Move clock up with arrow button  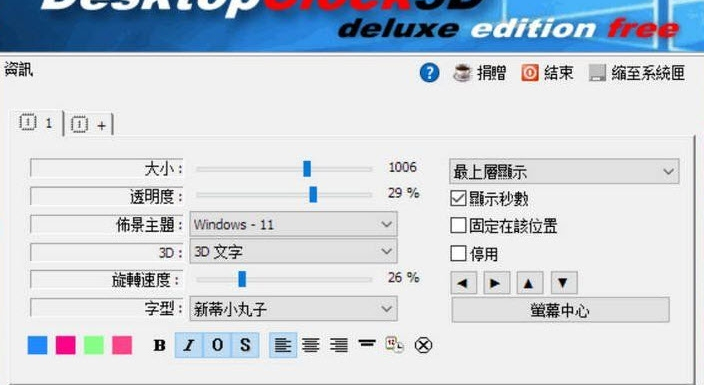pos(530,283)
